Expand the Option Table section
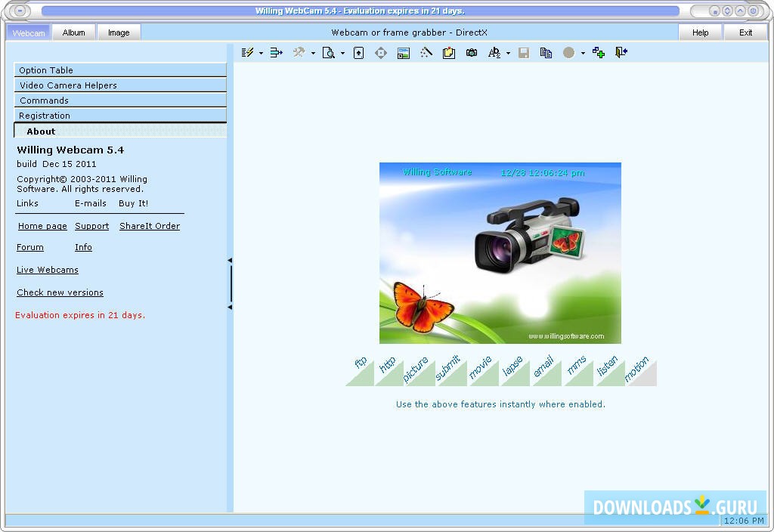 120,70
